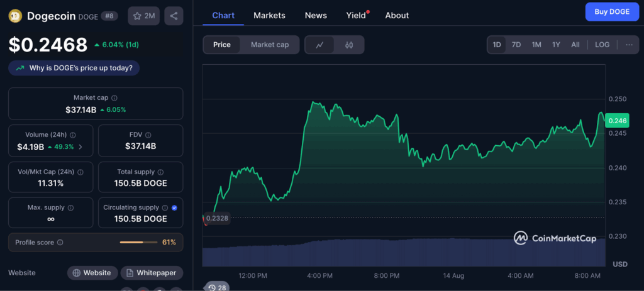
Task: Click the share icon next to watchlist
Action: click(174, 16)
